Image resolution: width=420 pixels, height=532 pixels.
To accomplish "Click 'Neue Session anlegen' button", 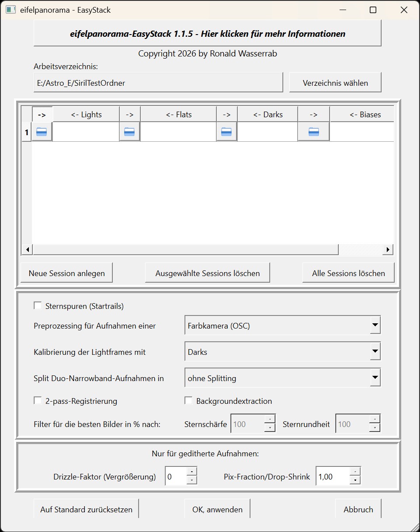I will 66,273.
